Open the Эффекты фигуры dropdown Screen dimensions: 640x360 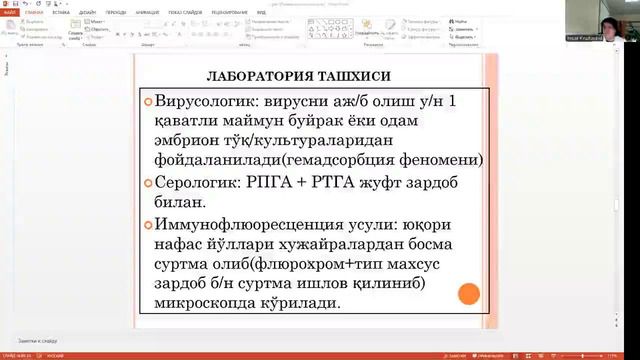[x=421, y=37]
